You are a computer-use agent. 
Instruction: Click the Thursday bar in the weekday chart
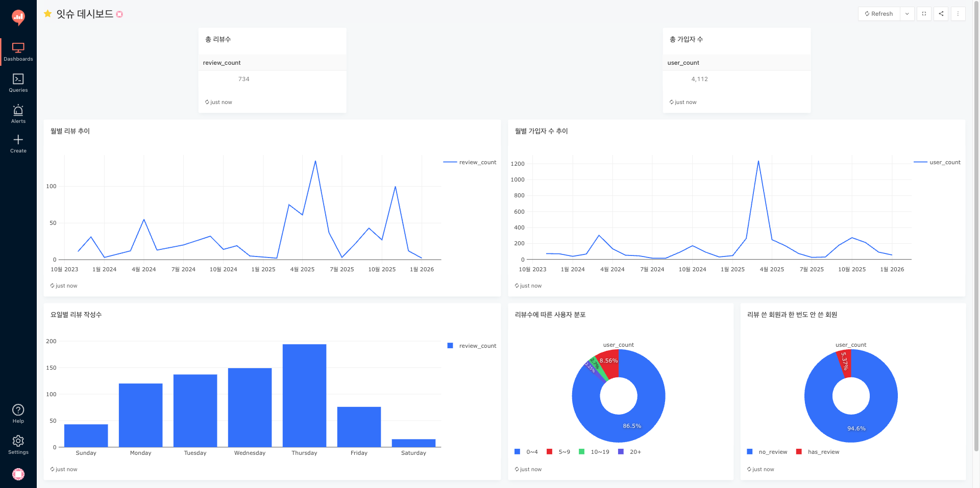pos(304,396)
